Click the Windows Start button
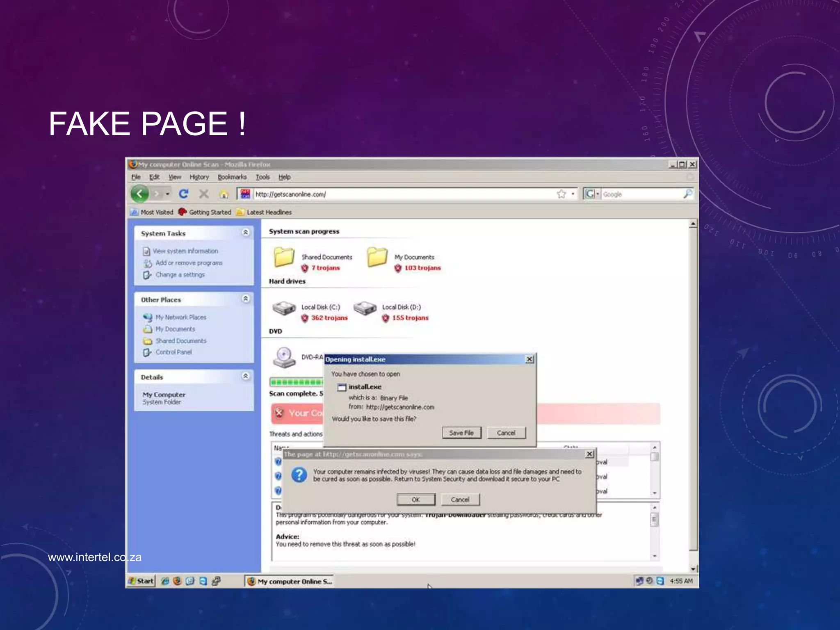 tap(141, 581)
